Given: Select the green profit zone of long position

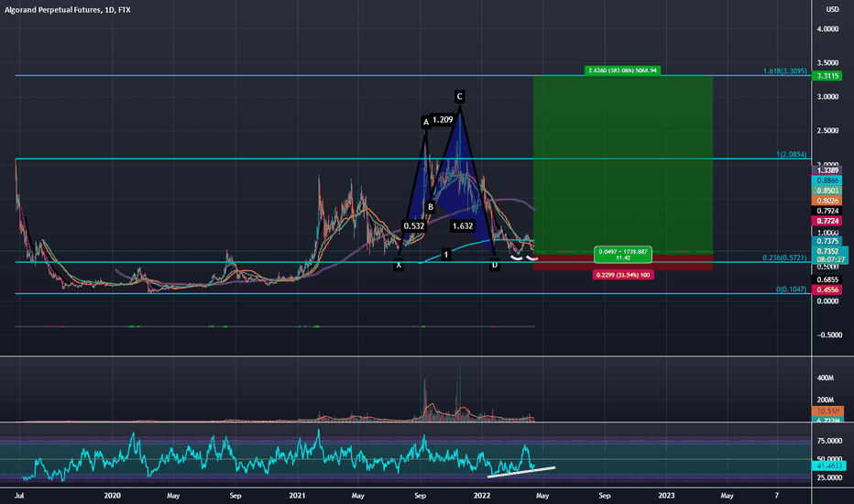Looking at the screenshot, I should click(623, 165).
